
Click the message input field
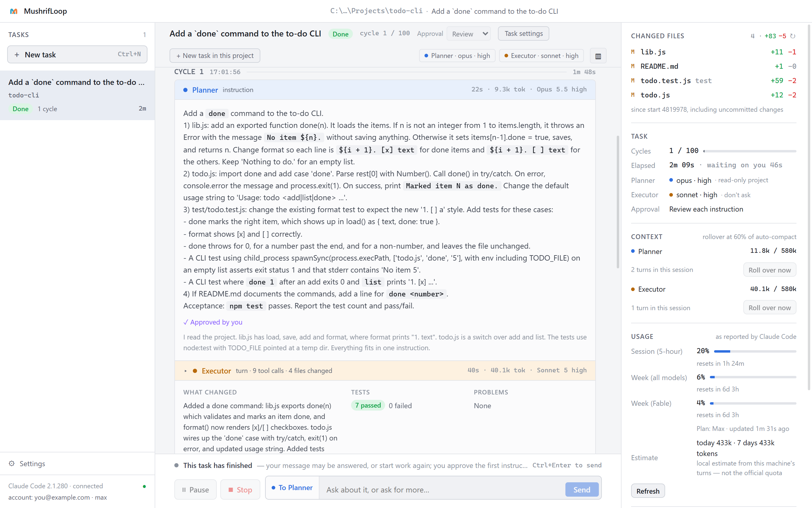click(x=442, y=489)
